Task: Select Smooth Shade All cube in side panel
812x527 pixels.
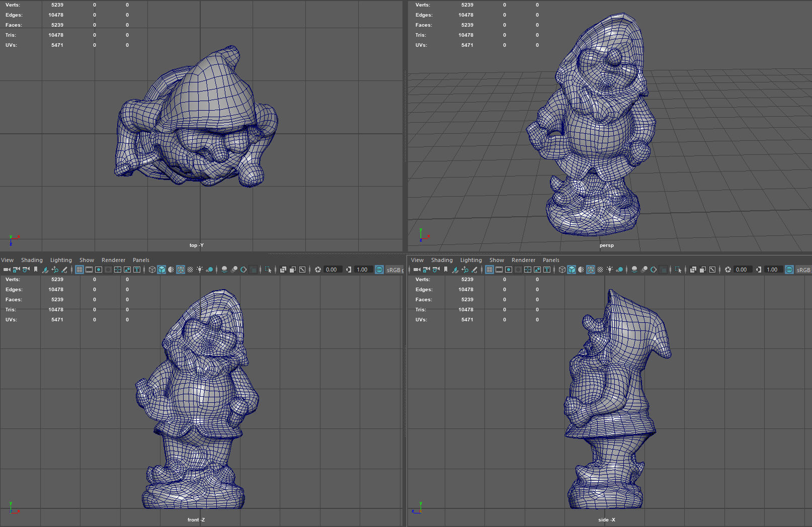Action: pos(572,270)
